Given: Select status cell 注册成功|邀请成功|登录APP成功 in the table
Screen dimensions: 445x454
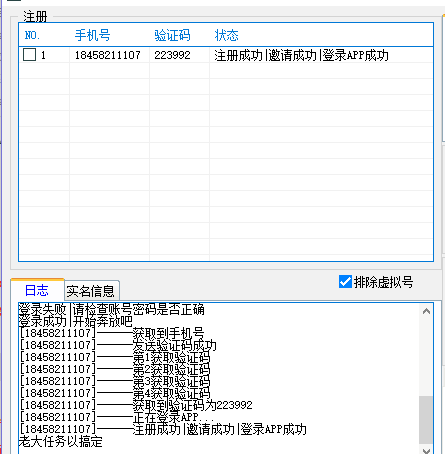Looking at the screenshot, I should point(301,55).
